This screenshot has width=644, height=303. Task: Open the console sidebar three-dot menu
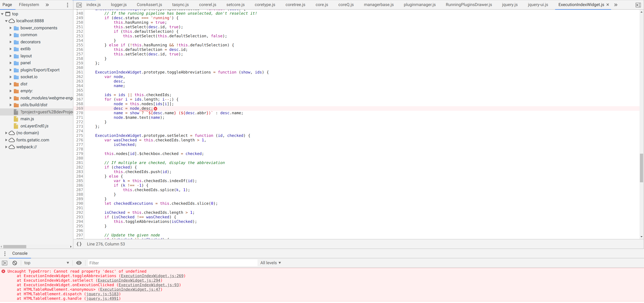pos(5,253)
